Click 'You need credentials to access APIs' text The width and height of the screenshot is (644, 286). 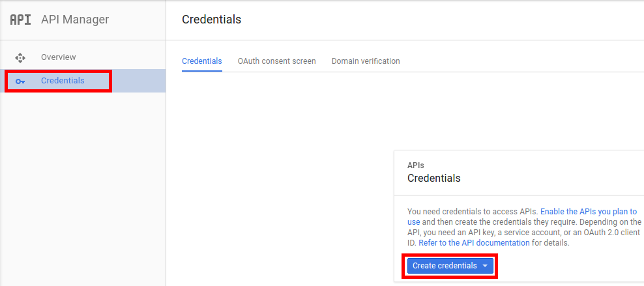click(x=472, y=212)
